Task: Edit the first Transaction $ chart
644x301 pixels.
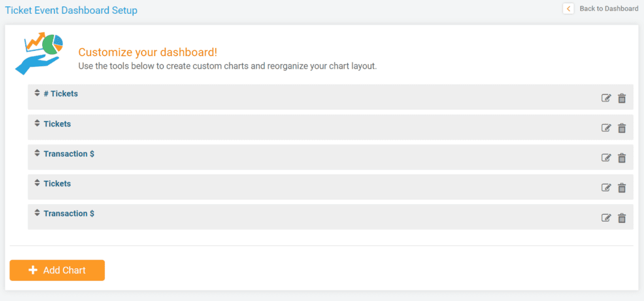Action: (x=606, y=158)
